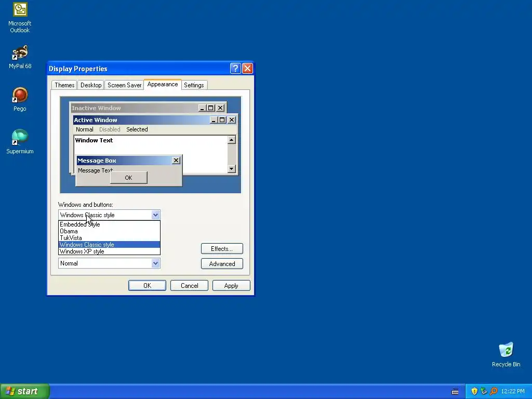Viewport: 532px width, 399px height.
Task: Collapse the Windows and buttons dropdown arrow
Action: tap(155, 215)
